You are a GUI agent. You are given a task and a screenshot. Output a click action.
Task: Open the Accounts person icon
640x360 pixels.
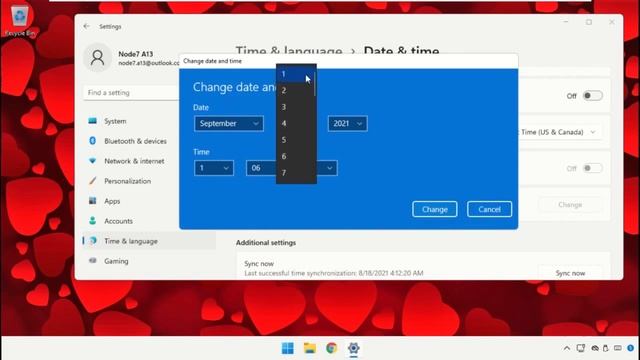click(x=93, y=221)
